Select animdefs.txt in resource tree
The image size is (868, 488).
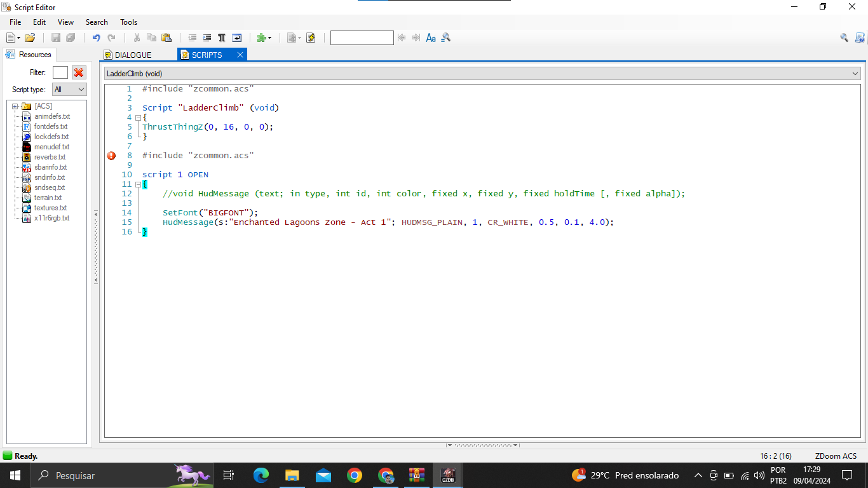[x=52, y=116]
